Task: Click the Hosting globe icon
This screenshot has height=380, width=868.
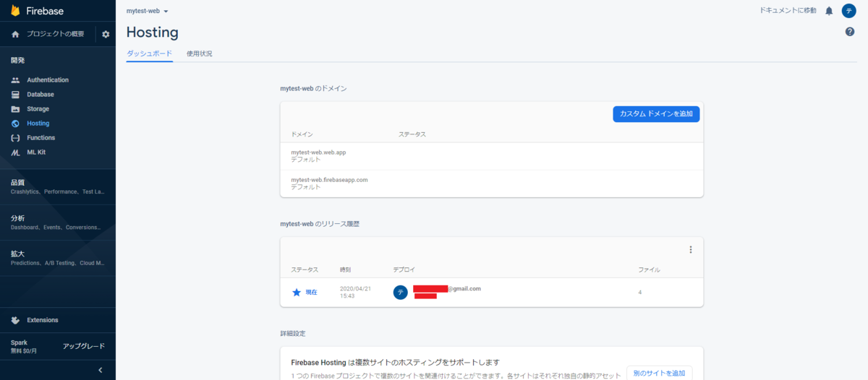Action: tap(15, 124)
